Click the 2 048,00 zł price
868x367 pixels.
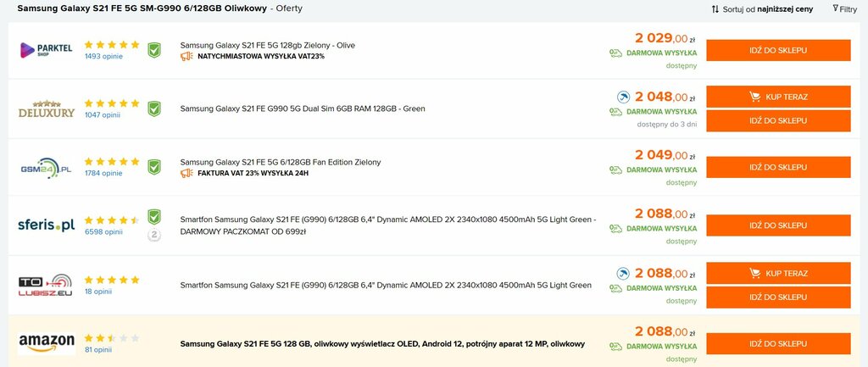tap(665, 97)
